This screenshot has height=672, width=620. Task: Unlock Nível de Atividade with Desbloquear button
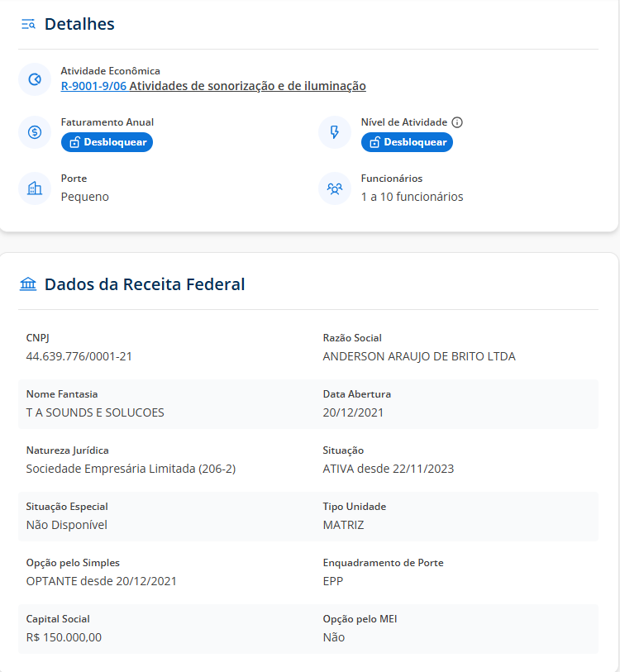pyautogui.click(x=407, y=142)
